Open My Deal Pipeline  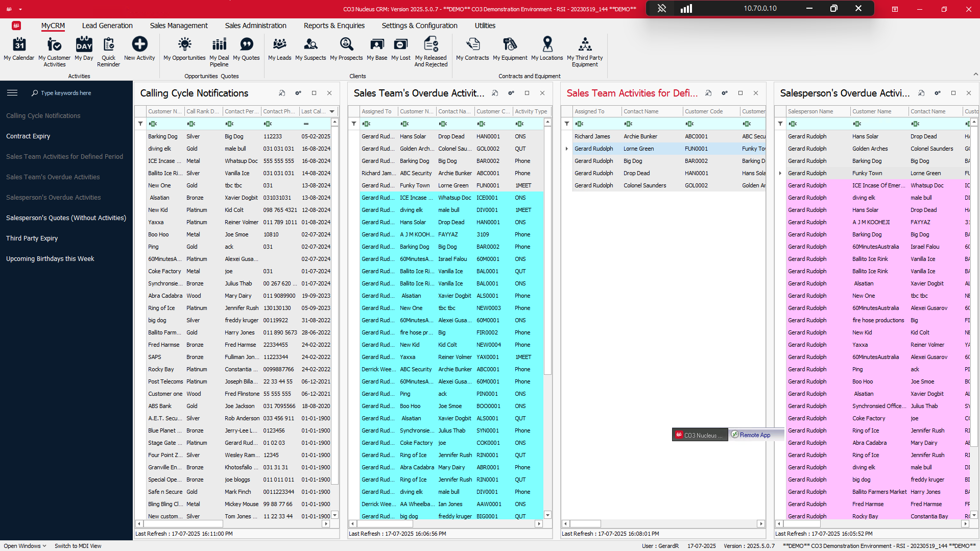[219, 50]
